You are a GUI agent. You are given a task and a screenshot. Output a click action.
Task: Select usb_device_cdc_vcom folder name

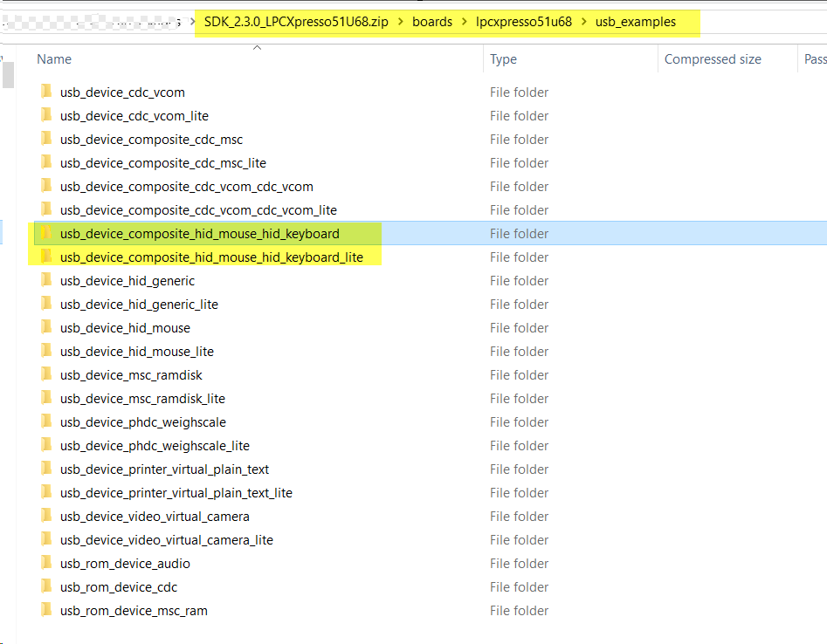pyautogui.click(x=122, y=92)
